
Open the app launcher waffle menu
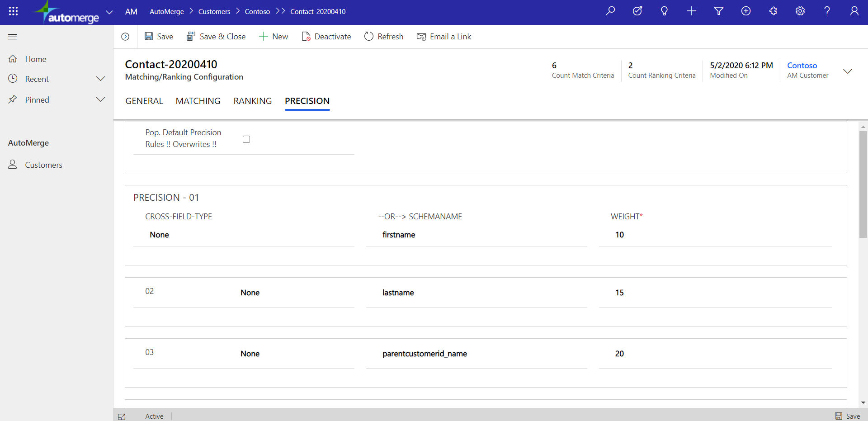(x=13, y=11)
